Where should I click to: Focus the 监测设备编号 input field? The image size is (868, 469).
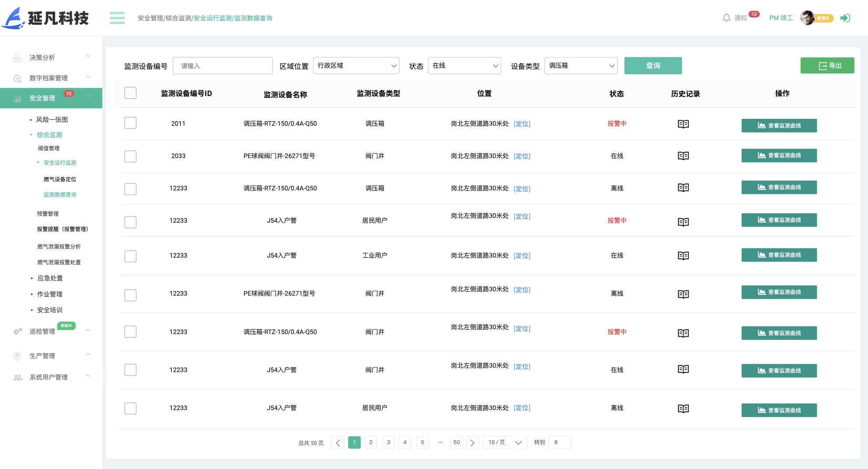[222, 66]
